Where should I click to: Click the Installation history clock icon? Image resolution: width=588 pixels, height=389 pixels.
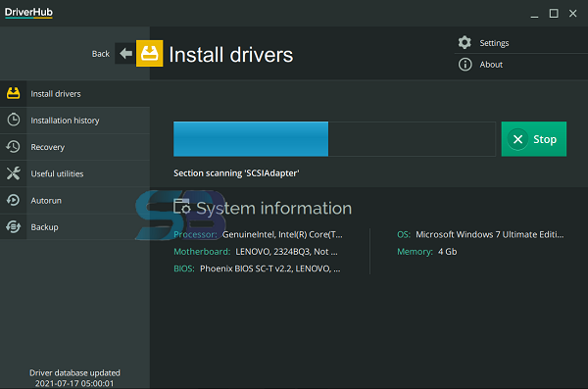pos(14,120)
